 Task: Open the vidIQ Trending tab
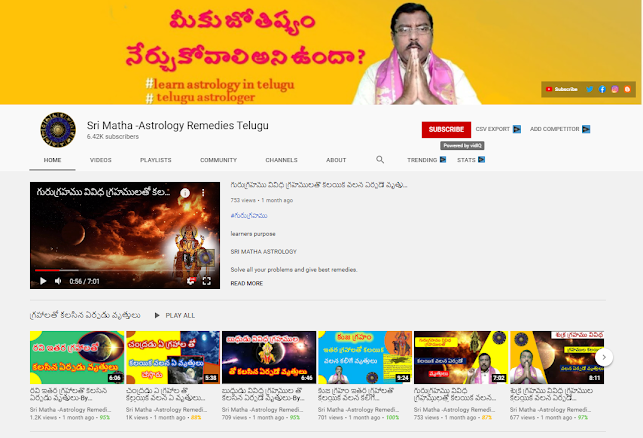(x=422, y=160)
